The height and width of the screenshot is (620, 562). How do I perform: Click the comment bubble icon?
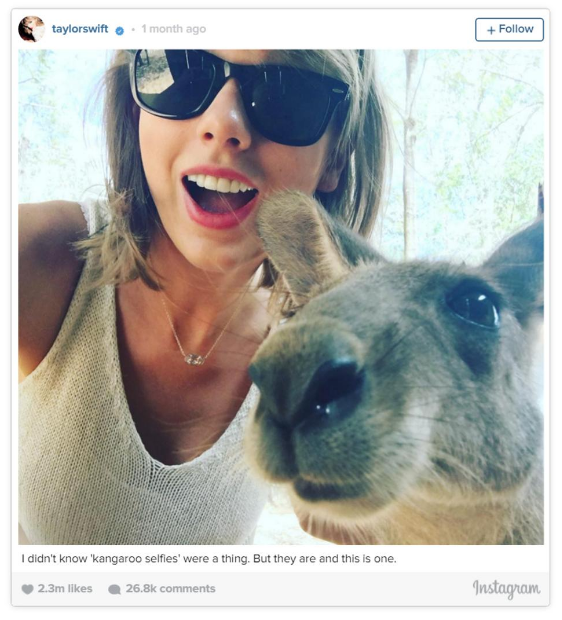click(114, 590)
